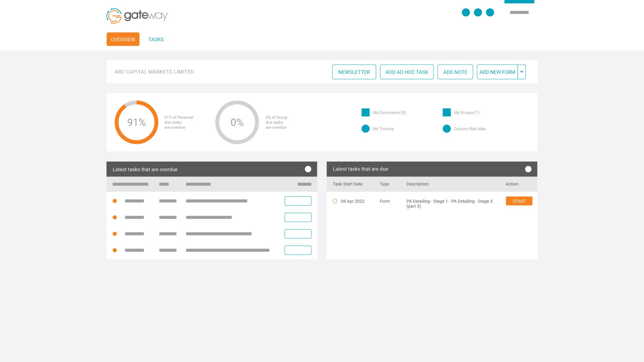This screenshot has width=644, height=362.
Task: Click the first overdue task's action box
Action: [x=298, y=201]
